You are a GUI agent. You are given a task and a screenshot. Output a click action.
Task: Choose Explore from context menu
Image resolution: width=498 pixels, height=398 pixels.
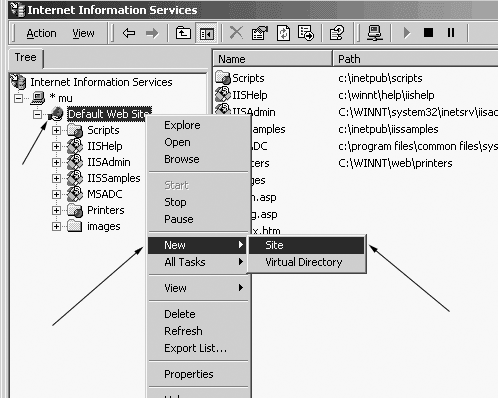tap(199, 125)
